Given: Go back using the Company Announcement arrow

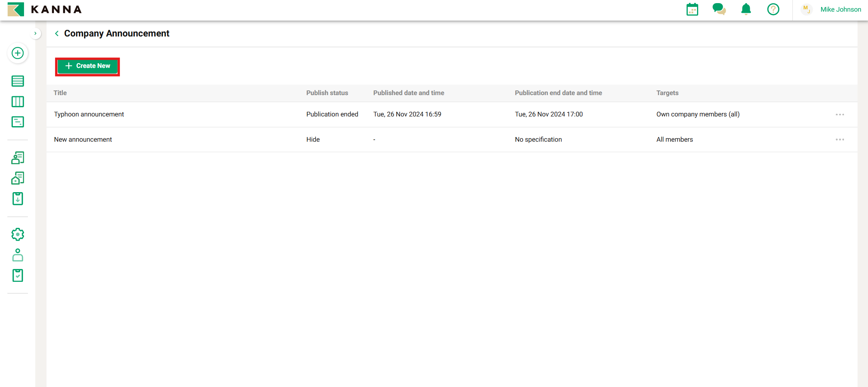Looking at the screenshot, I should (x=57, y=34).
